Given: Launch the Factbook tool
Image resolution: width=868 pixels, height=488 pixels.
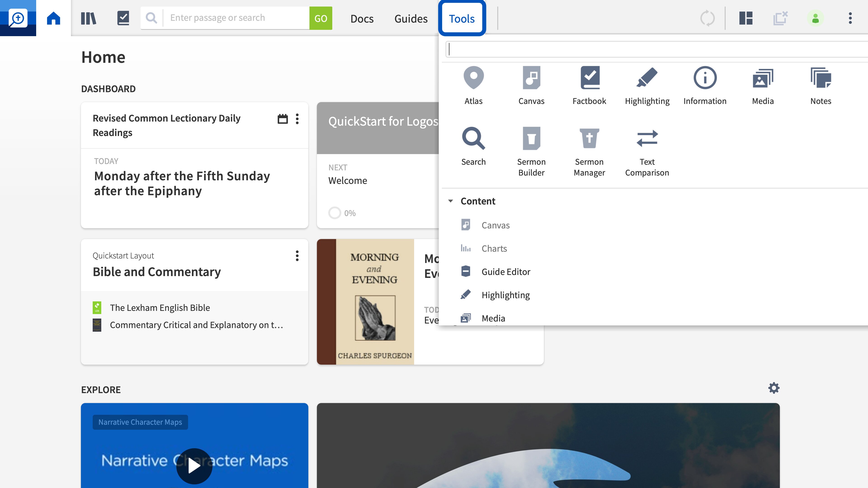Looking at the screenshot, I should tap(589, 86).
